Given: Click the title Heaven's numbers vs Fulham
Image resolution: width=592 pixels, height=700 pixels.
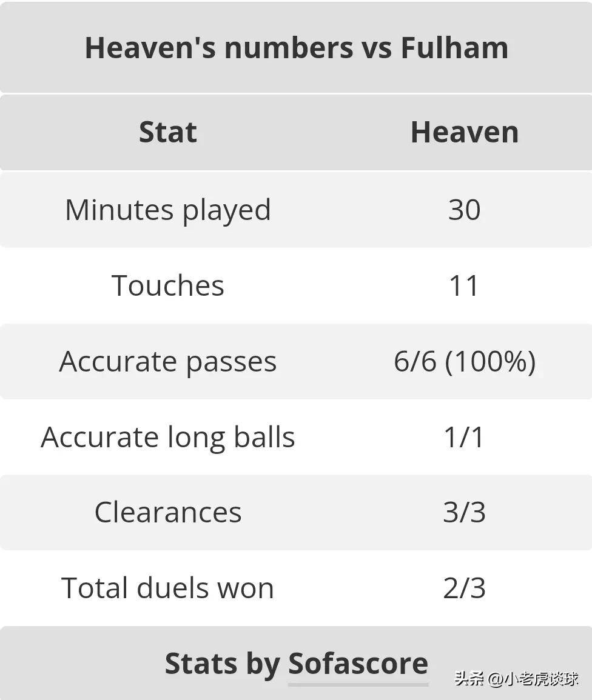Looking at the screenshot, I should (x=297, y=48).
